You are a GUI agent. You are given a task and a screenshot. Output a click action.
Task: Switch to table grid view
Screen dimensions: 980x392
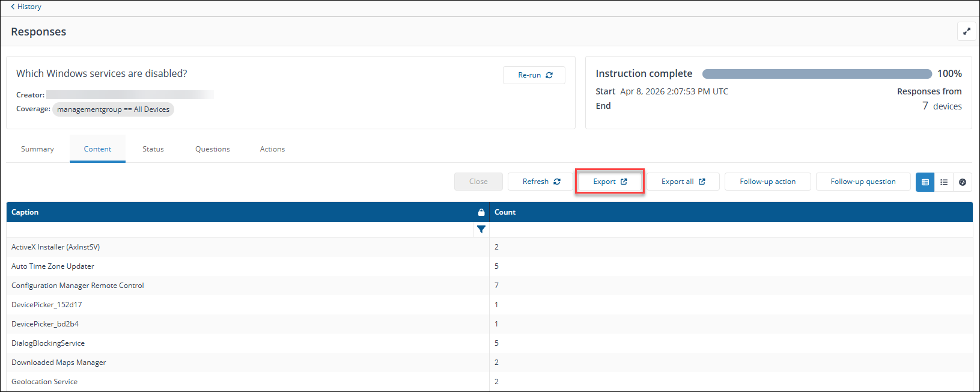925,182
